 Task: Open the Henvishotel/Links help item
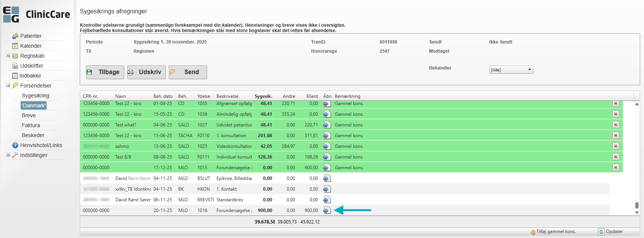coord(41,145)
